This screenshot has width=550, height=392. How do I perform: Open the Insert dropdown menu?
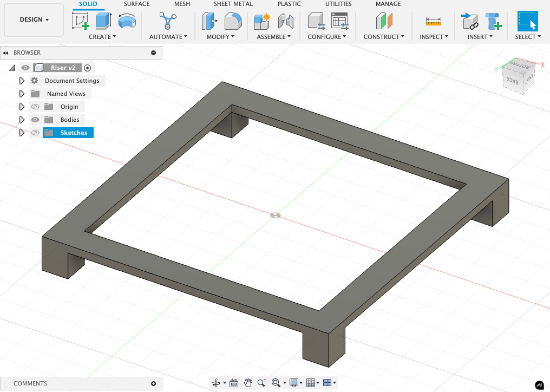point(480,37)
